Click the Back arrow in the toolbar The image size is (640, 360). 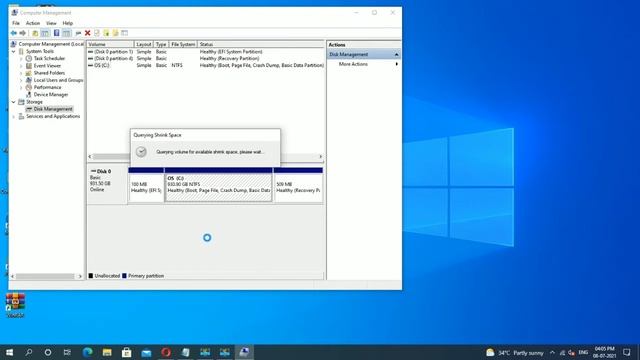[14, 33]
